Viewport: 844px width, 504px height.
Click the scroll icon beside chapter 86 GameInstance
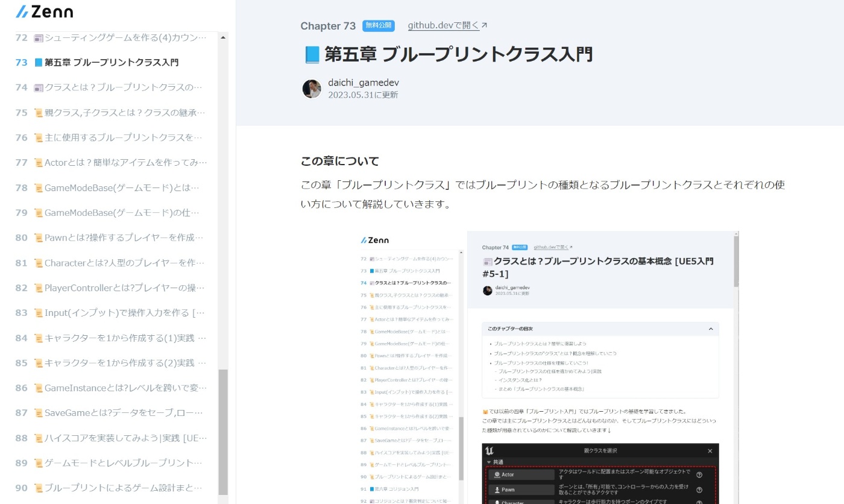pyautogui.click(x=39, y=388)
